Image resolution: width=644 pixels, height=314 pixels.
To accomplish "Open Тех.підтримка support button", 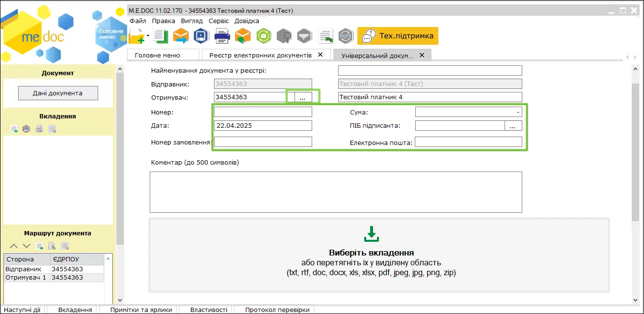I will point(398,36).
